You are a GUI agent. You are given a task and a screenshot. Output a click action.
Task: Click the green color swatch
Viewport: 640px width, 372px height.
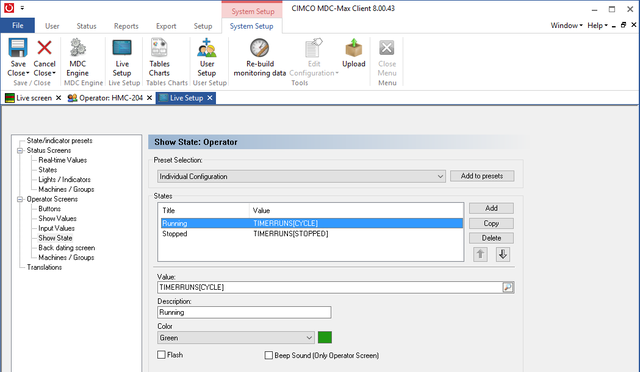click(x=325, y=337)
